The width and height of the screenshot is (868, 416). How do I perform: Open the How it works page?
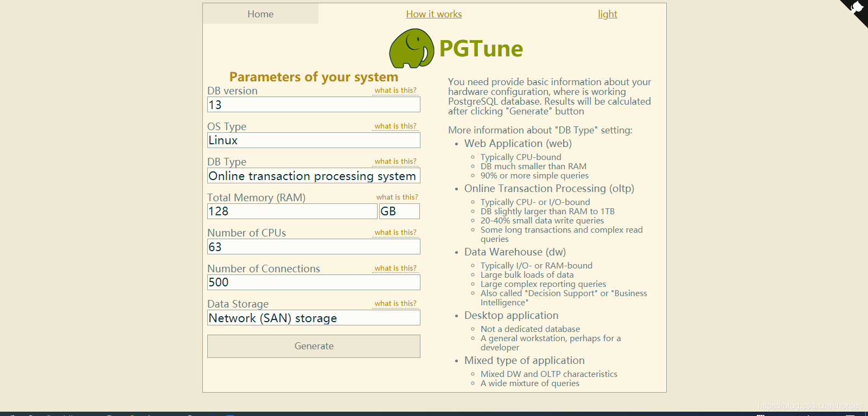tap(434, 14)
